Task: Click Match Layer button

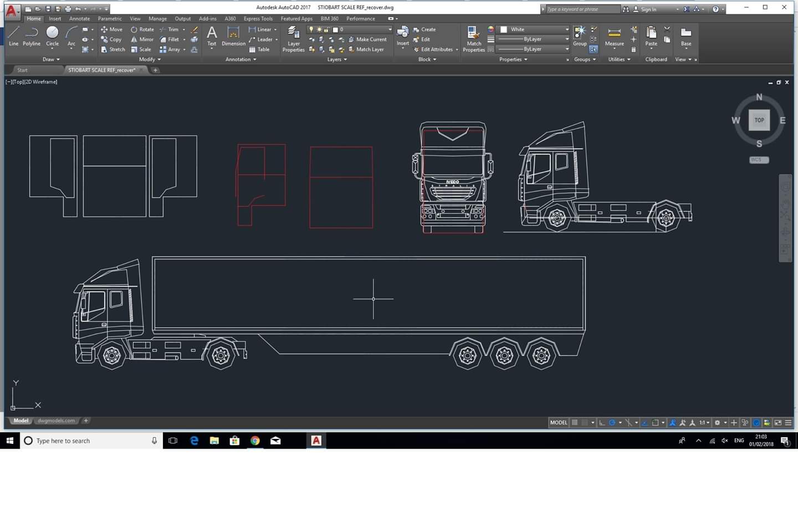Action: point(366,49)
